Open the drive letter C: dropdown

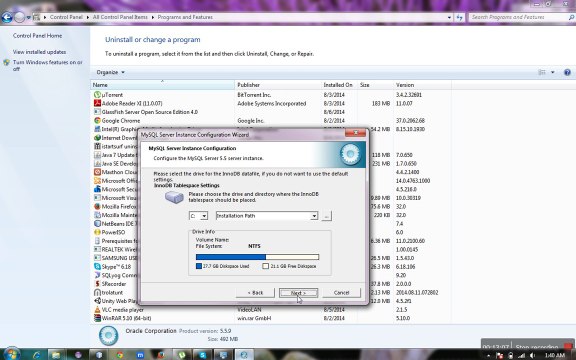click(x=204, y=216)
